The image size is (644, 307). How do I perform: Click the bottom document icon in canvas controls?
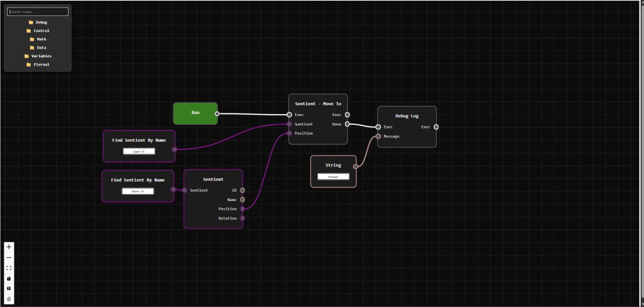pyautogui.click(x=9, y=299)
